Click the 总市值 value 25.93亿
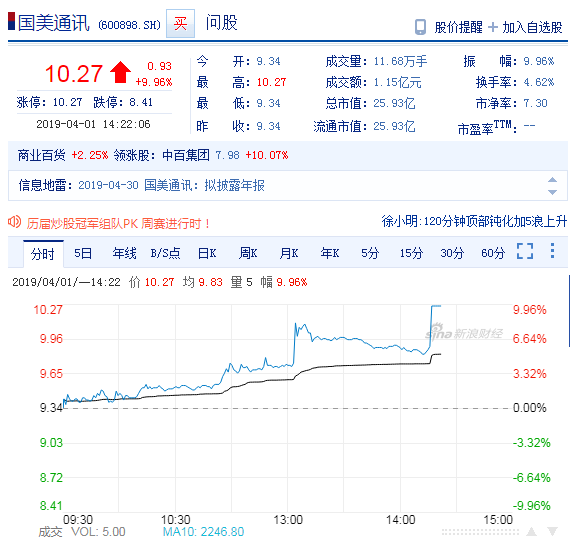Viewport: 570px width, 539px height. pyautogui.click(x=394, y=104)
